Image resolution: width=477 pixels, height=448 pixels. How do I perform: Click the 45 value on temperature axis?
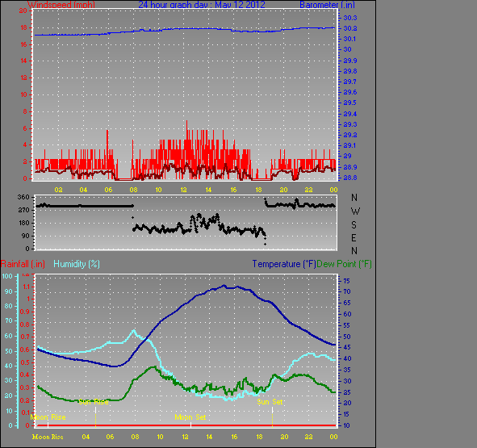click(x=347, y=347)
